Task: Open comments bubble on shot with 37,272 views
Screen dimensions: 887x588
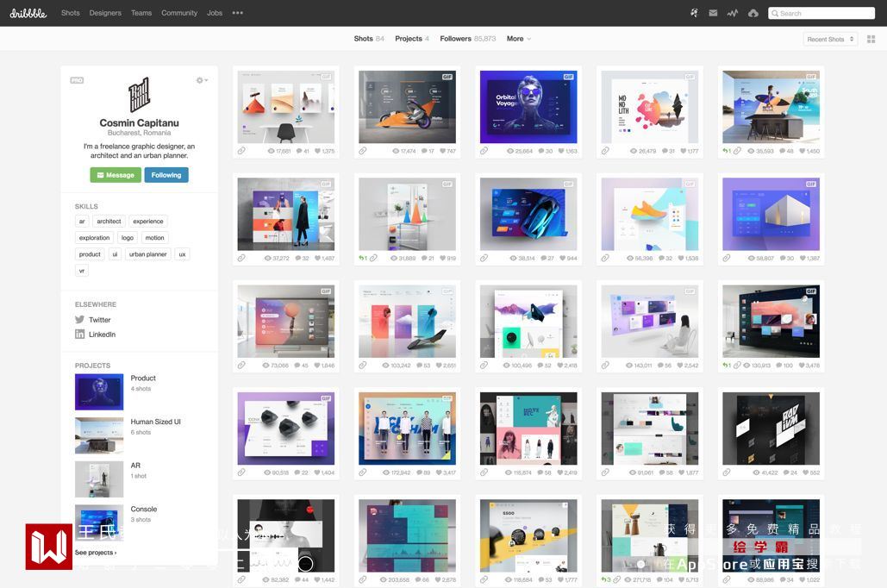Action: (297, 258)
